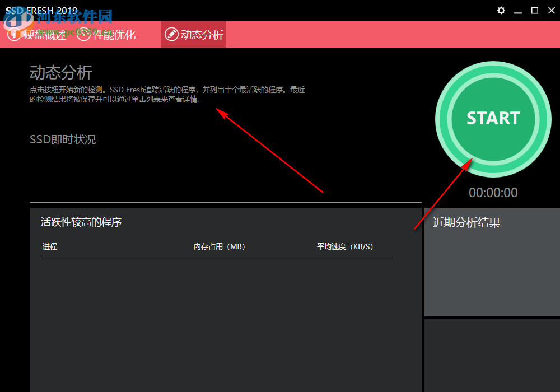Open the settings gear in the title bar

501,10
